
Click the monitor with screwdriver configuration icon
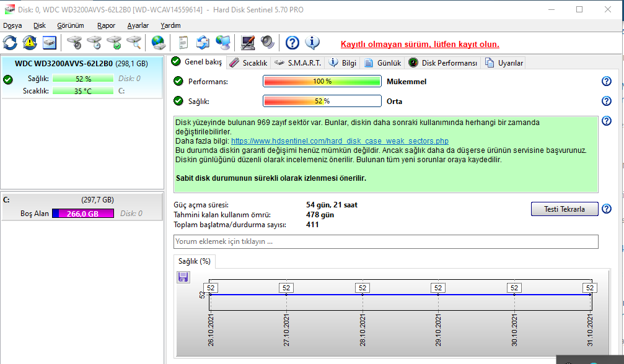(247, 43)
